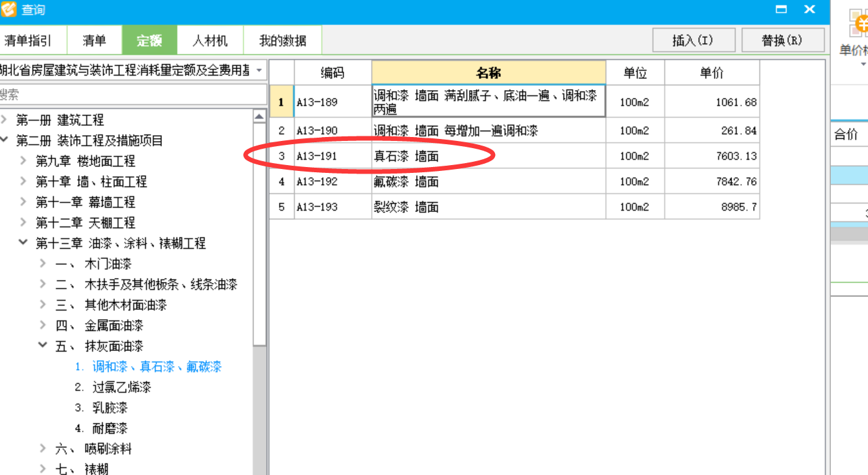This screenshot has height=475, width=868.
Task: Expand 二、木扶手及其他板条、线条油漆 section
Action: [43, 284]
